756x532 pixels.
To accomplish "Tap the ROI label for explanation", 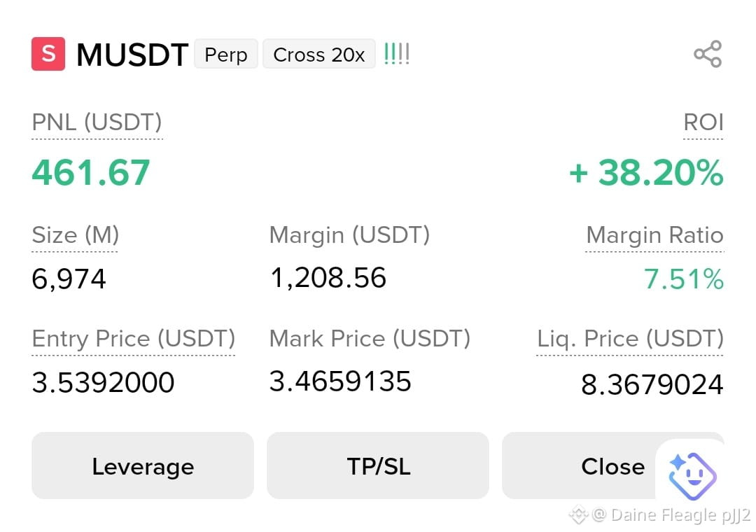I will pos(703,122).
